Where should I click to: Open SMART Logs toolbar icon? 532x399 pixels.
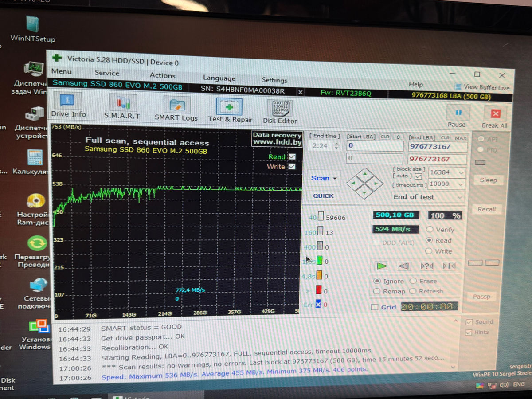tap(176, 108)
